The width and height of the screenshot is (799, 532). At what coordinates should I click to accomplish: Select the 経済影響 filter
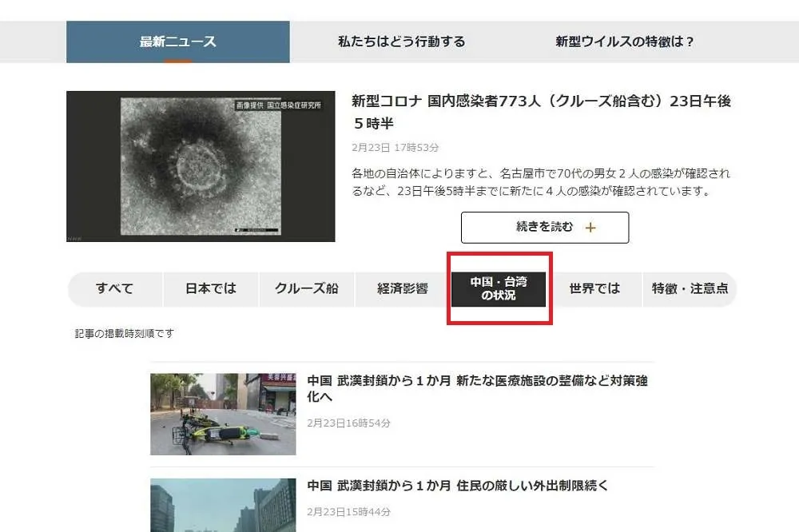(x=403, y=289)
